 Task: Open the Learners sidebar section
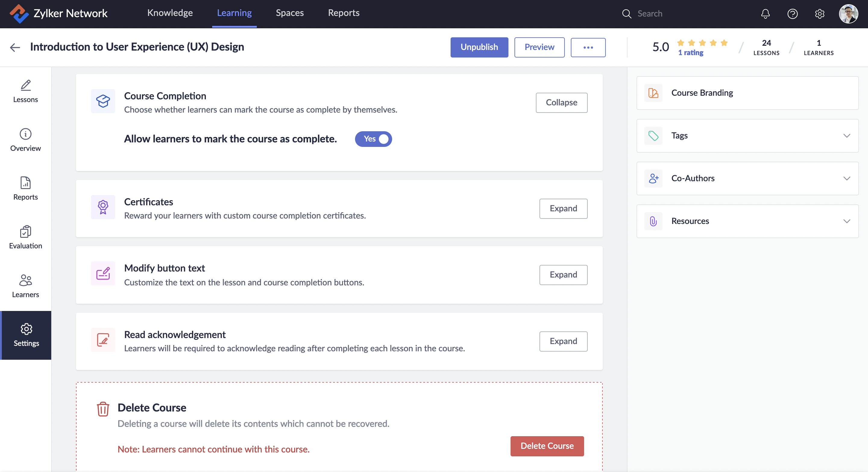click(25, 286)
